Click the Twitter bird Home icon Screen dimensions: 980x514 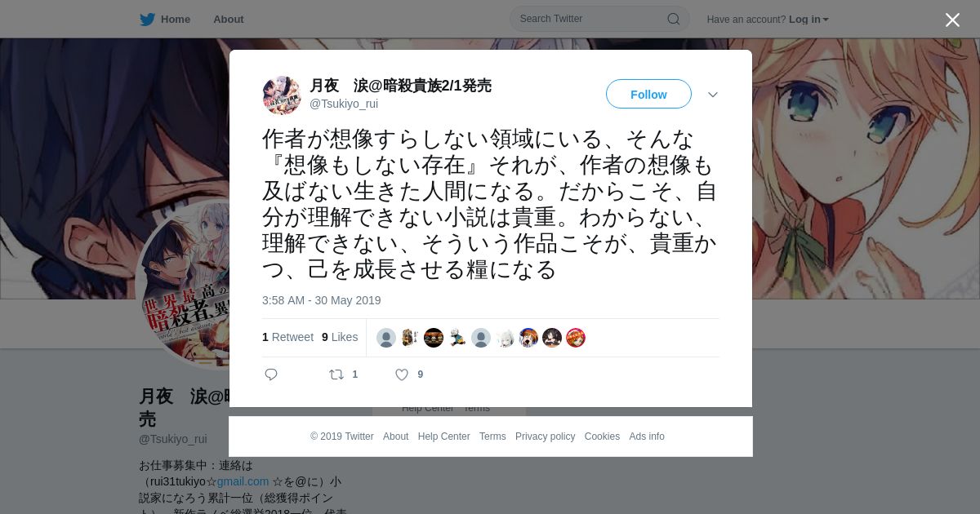pyautogui.click(x=147, y=19)
